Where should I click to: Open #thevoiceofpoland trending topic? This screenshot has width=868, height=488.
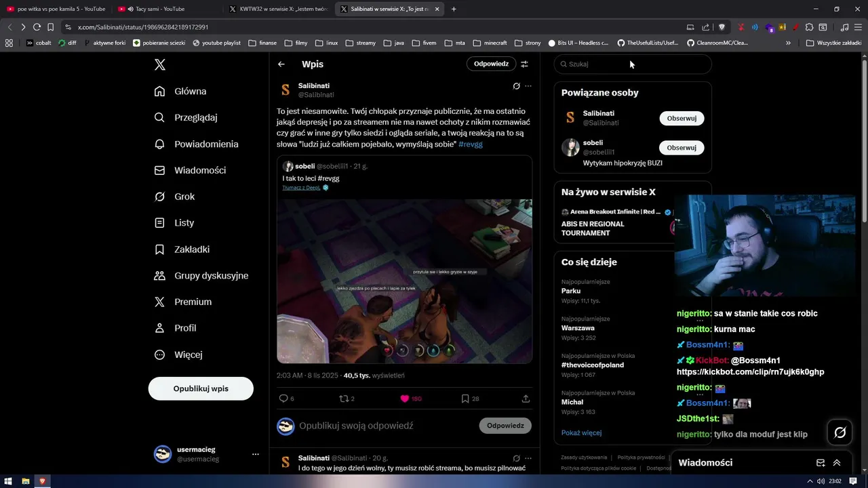593,365
